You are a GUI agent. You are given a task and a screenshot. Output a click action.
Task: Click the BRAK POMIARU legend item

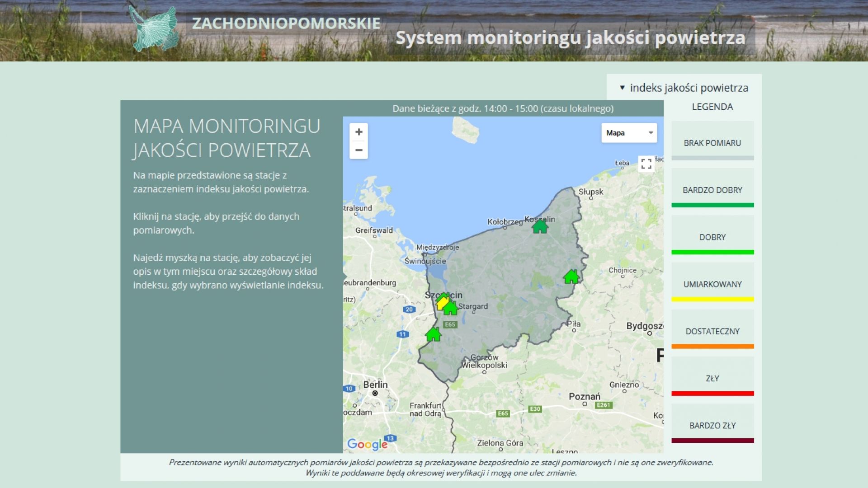click(712, 143)
